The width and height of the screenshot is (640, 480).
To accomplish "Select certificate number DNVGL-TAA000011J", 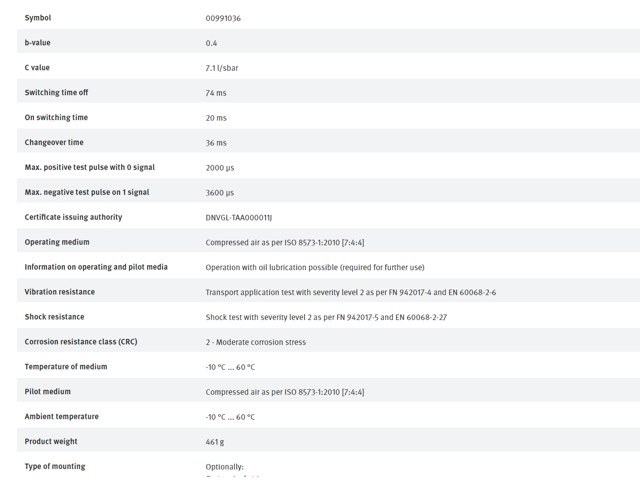I will pos(238,218).
